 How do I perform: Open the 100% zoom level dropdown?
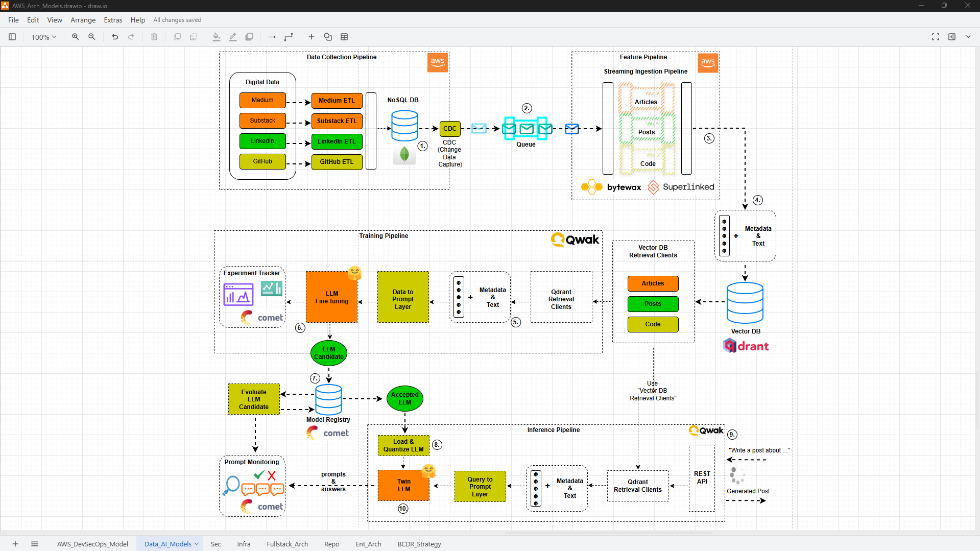[43, 37]
